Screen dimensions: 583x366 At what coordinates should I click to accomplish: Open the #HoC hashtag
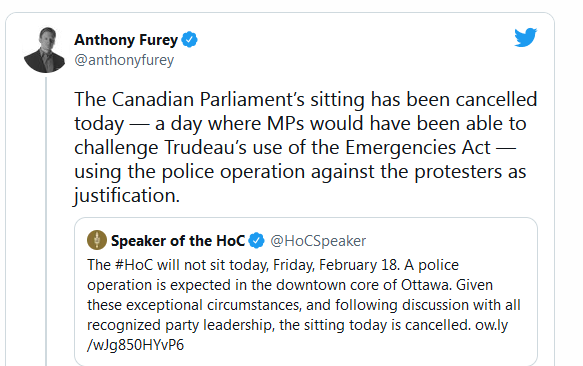[x=134, y=265]
